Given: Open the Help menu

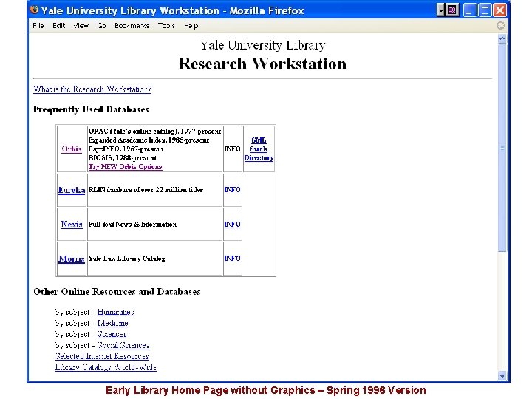Looking at the screenshot, I should pos(191,25).
